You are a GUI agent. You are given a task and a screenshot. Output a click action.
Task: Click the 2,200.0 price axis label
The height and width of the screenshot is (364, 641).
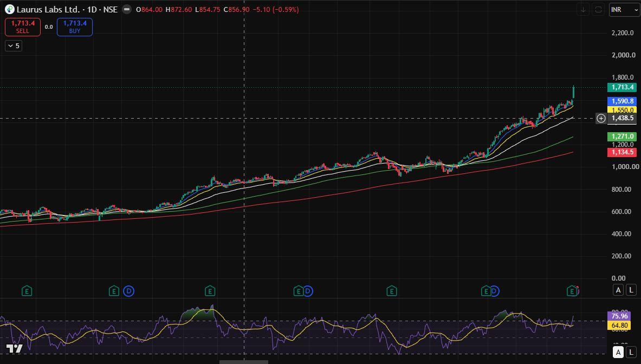pyautogui.click(x=623, y=32)
